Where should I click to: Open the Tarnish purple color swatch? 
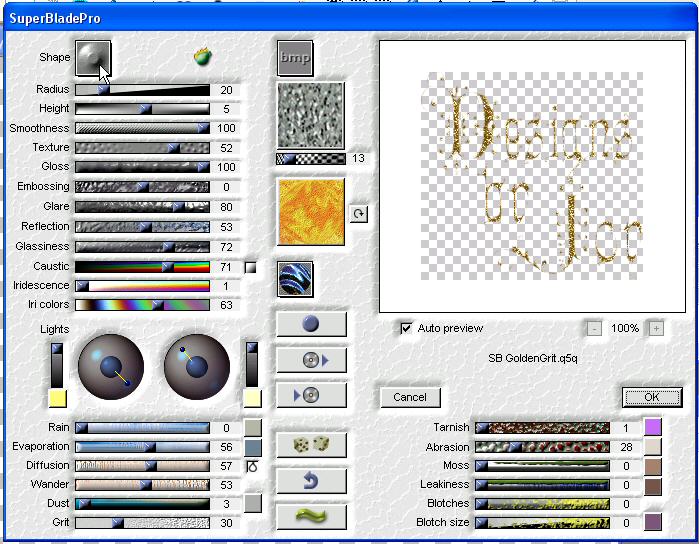[653, 427]
